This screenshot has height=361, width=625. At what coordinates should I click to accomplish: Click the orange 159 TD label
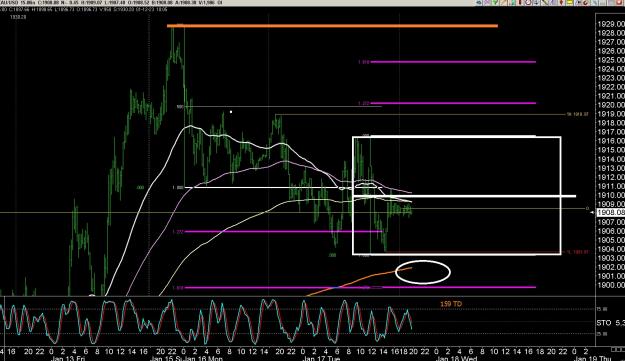(x=451, y=304)
